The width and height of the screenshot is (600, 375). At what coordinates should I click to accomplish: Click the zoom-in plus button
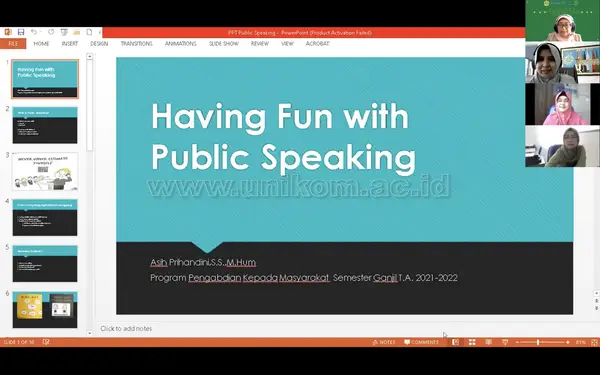pyautogui.click(x=568, y=342)
